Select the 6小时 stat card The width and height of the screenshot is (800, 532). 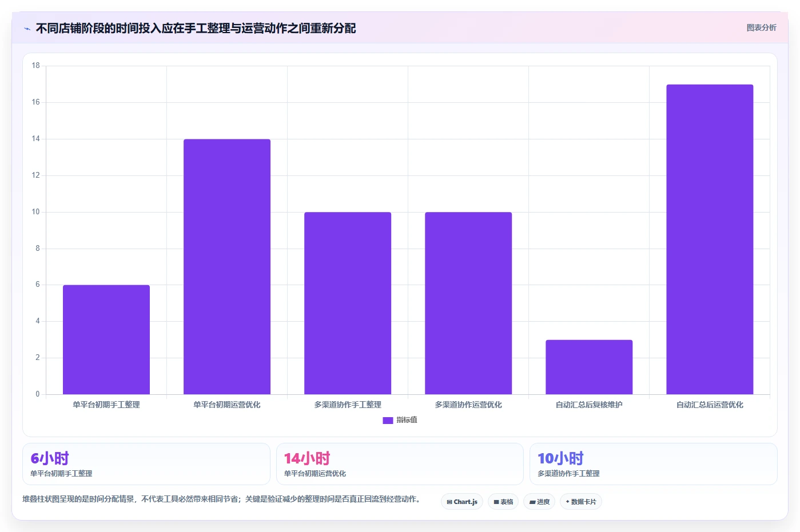[x=146, y=464]
